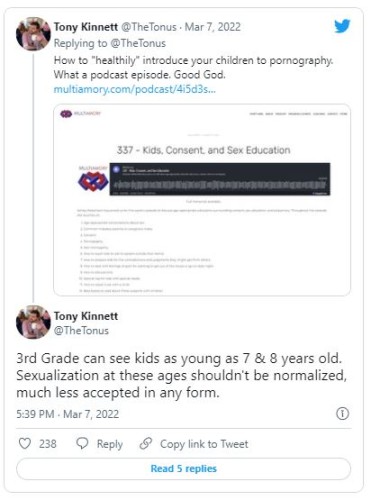Click Read 5 replies button
The width and height of the screenshot is (371, 500).
click(x=184, y=468)
